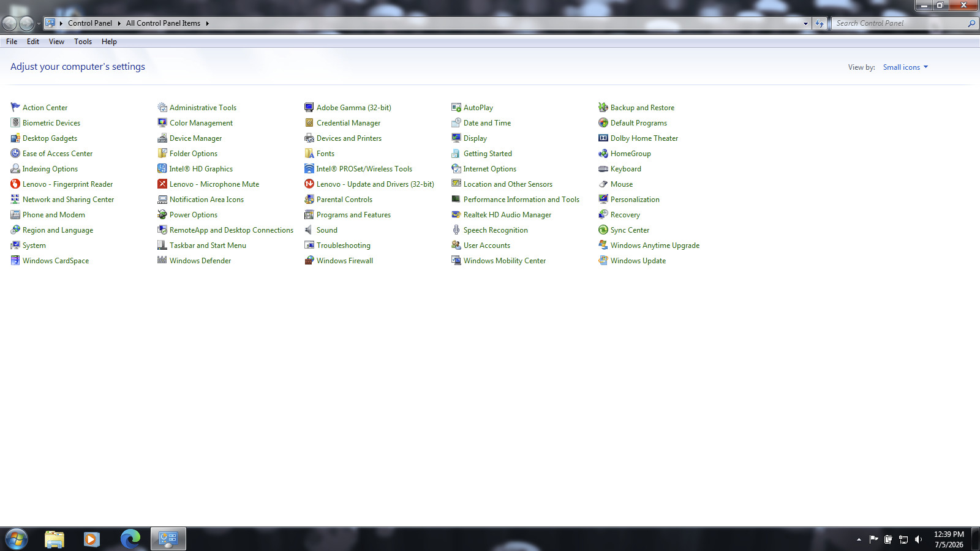Screen dimensions: 980x551
Task: Open the Mouse icon
Action: pos(603,184)
